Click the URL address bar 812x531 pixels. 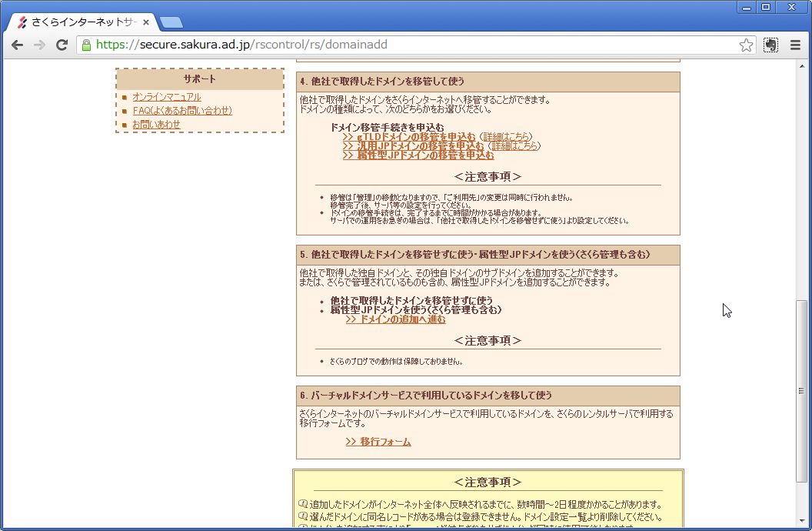coord(414,45)
